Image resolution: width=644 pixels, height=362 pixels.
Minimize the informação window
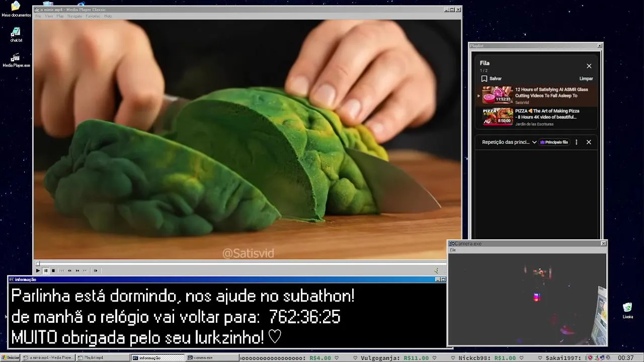pos(437,280)
